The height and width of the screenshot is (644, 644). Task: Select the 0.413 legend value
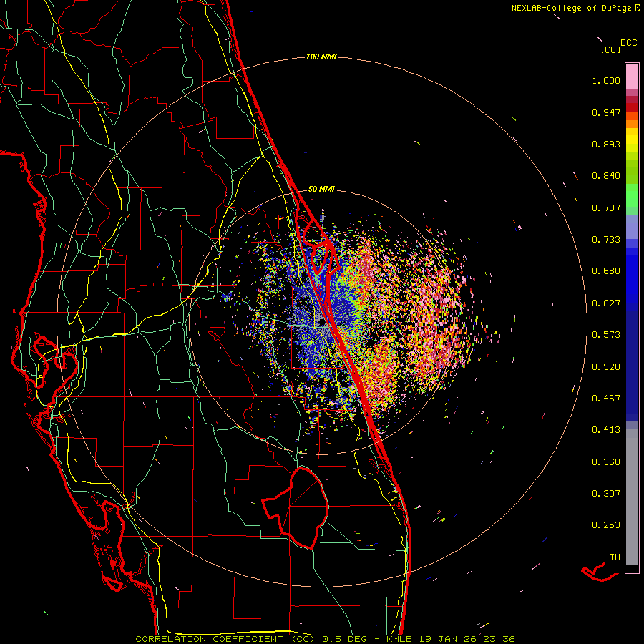[606, 430]
